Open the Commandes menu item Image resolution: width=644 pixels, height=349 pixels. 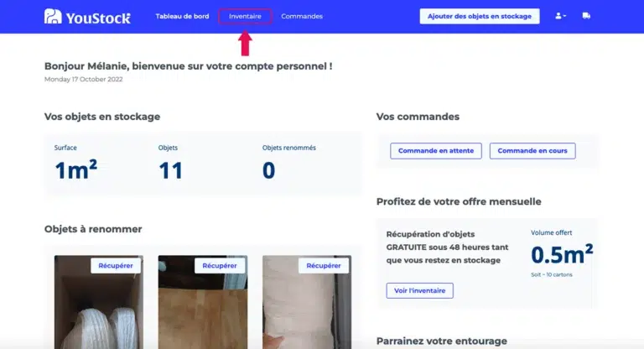[x=302, y=17]
